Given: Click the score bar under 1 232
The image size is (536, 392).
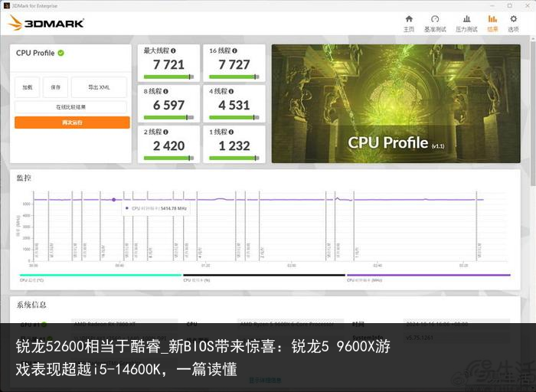Looking at the screenshot, I should (234, 158).
